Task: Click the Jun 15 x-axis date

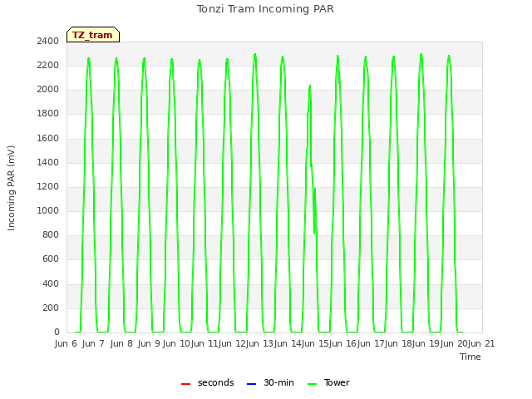Action: point(315,343)
